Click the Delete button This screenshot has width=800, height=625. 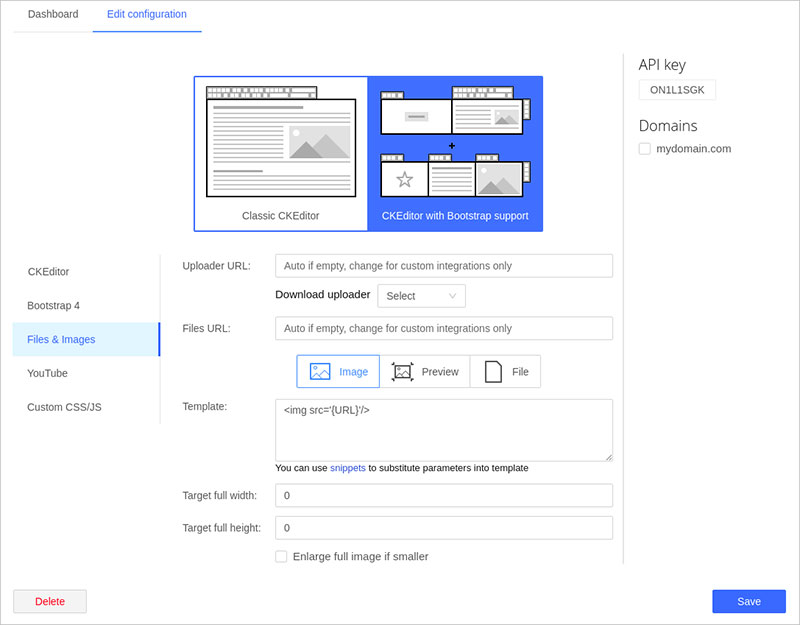coord(50,602)
